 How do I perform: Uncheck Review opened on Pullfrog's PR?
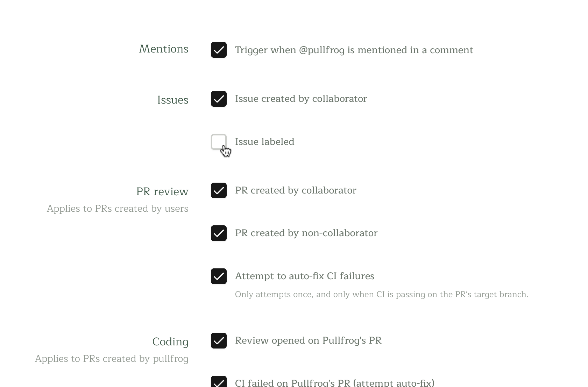219,340
